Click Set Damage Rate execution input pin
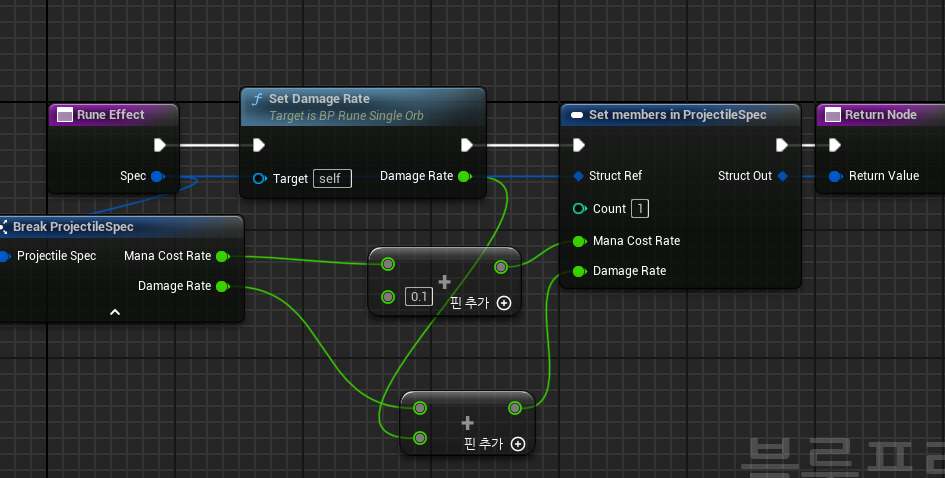Image resolution: width=945 pixels, height=478 pixels. coord(259,145)
